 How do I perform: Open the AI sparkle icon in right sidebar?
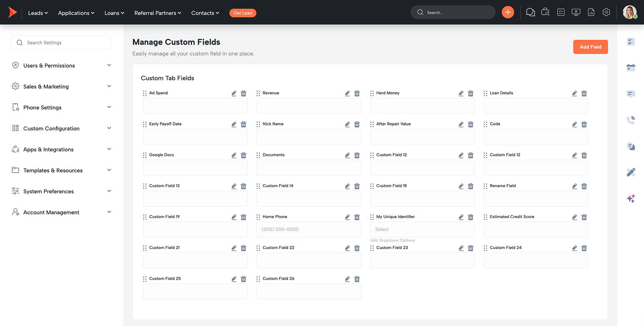(x=631, y=198)
